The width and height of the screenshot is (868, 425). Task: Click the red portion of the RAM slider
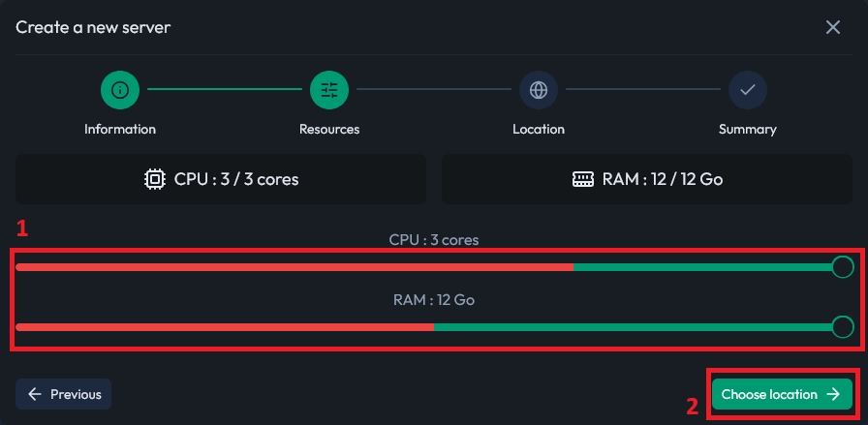(x=223, y=327)
